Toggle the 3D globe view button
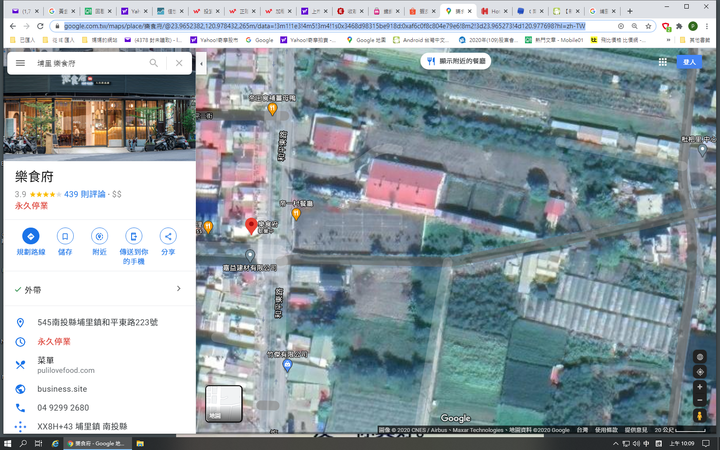The width and height of the screenshot is (720, 450). (x=700, y=357)
